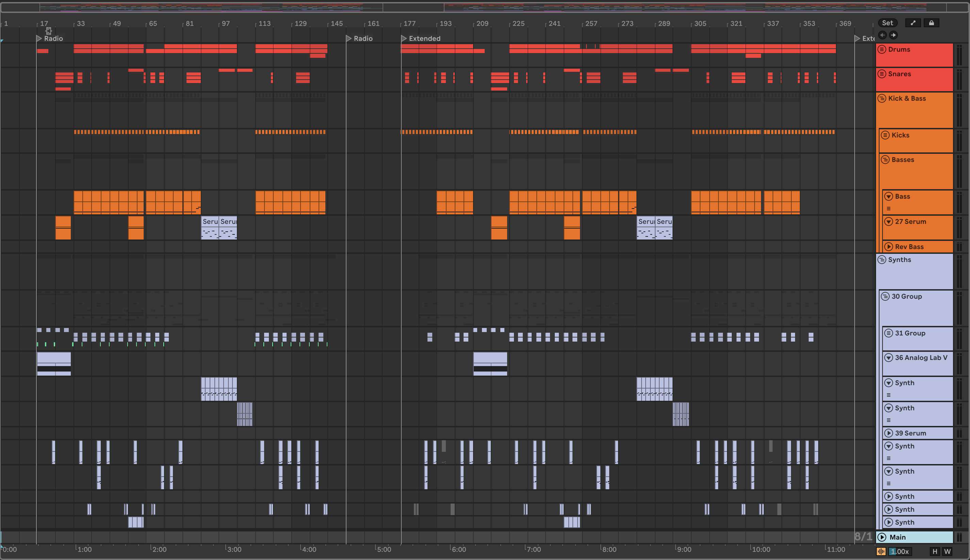Collapse Synth track directly below 39 Serum
Viewport: 970px width, 560px height.
[x=888, y=446]
